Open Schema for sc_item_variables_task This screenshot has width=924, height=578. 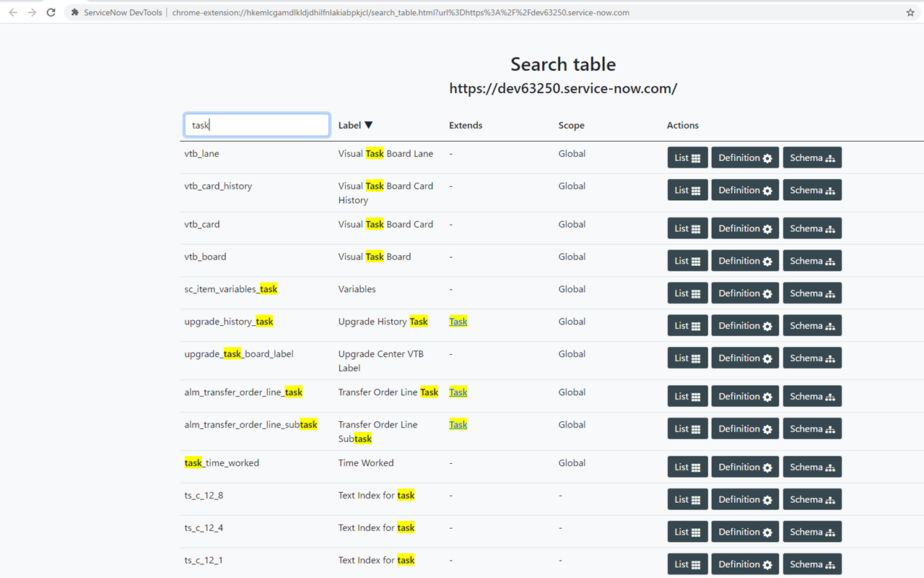812,293
